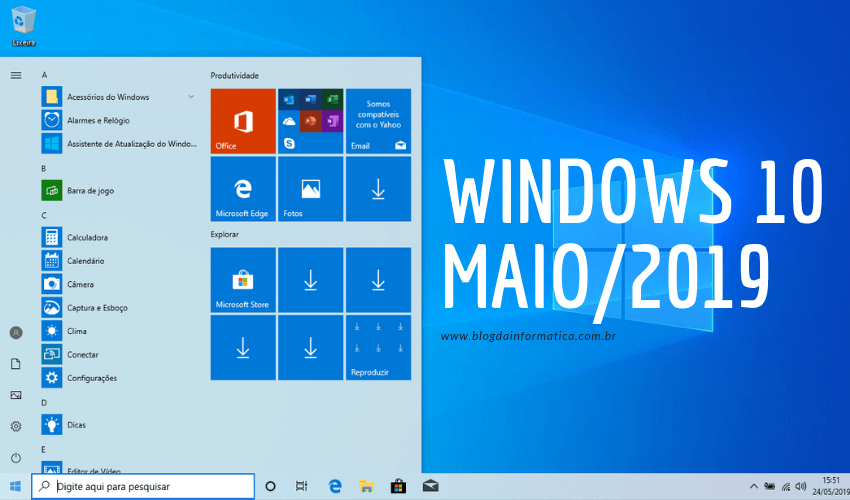Open Documents from Start sidebar
850x500 pixels.
(16, 364)
